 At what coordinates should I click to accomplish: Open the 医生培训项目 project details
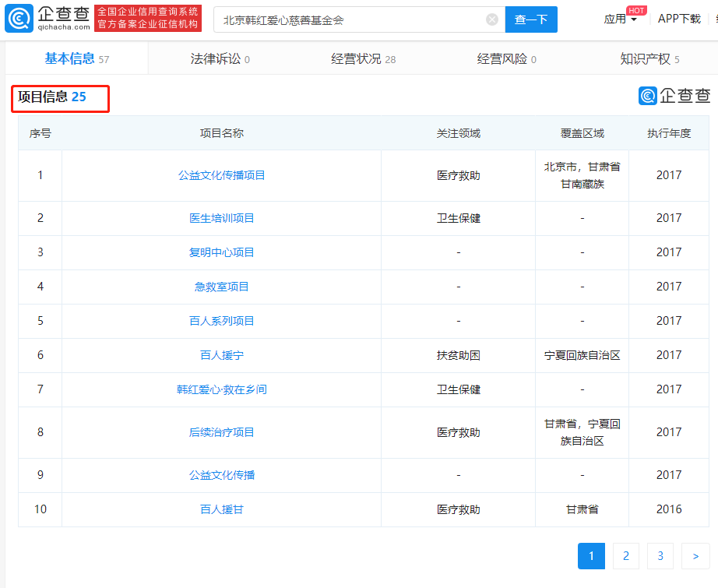pyautogui.click(x=222, y=218)
